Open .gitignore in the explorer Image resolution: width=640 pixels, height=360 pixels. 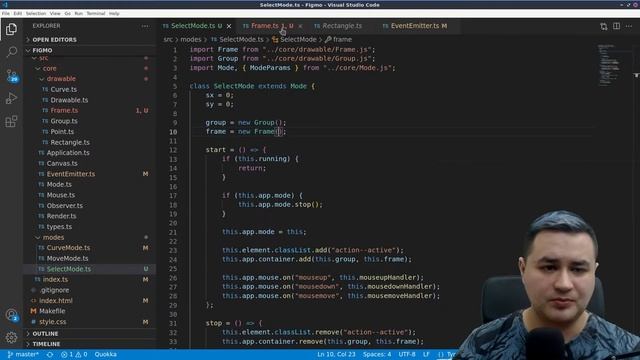(90, 290)
